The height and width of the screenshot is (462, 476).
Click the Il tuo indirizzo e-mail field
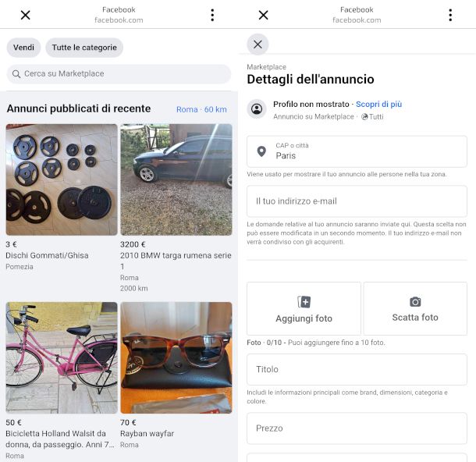(357, 201)
